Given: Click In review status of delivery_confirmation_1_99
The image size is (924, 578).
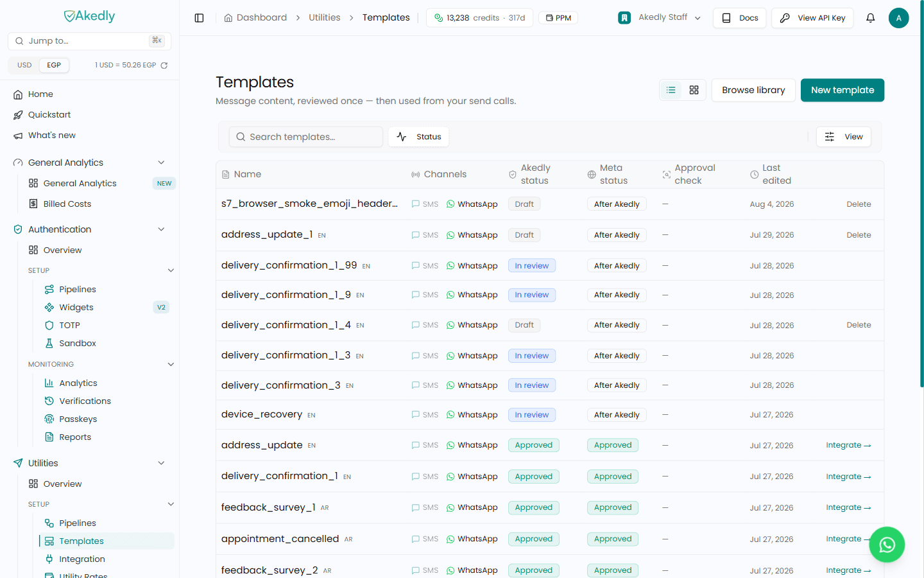Looking at the screenshot, I should (532, 266).
